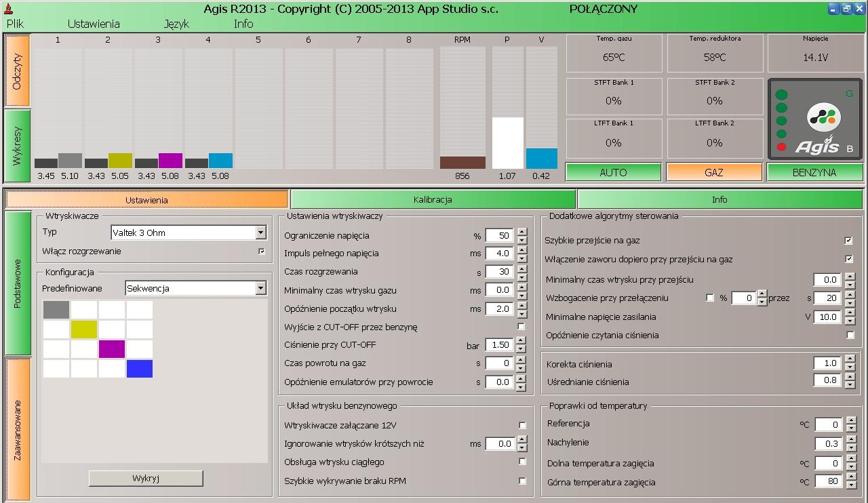Open the Podstawowe side tab
This screenshot has width=868, height=503.
pos(18,283)
